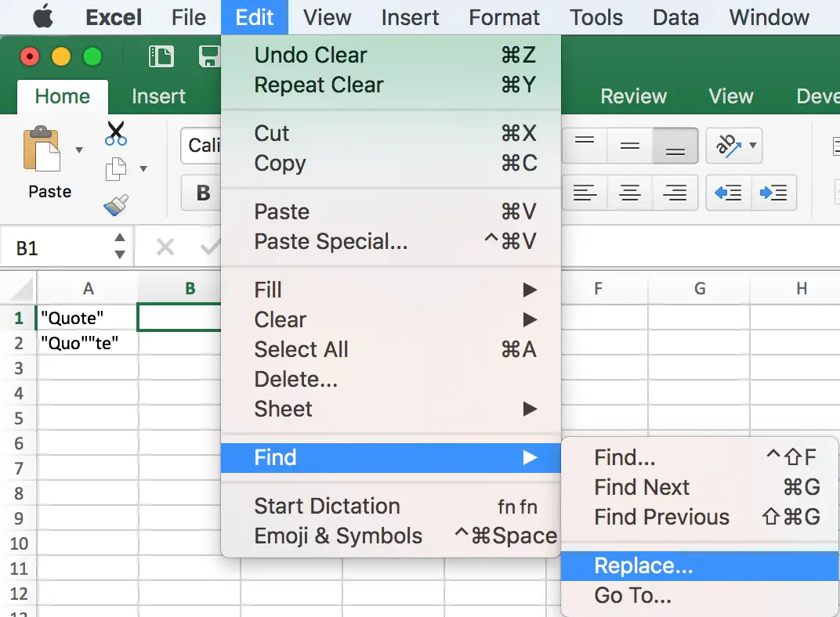The width and height of the screenshot is (840, 617).
Task: Choose Find Next
Action: click(700, 487)
